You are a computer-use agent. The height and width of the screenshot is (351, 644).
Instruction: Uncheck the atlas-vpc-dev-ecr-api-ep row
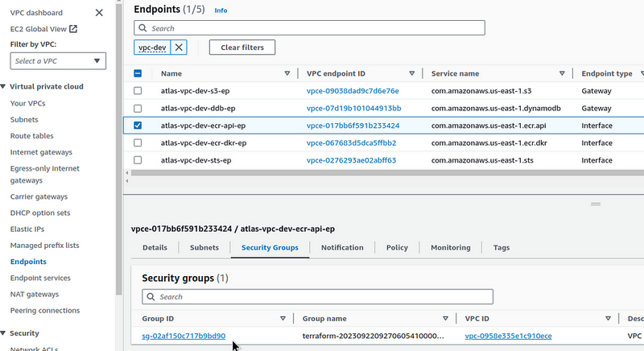[138, 126]
